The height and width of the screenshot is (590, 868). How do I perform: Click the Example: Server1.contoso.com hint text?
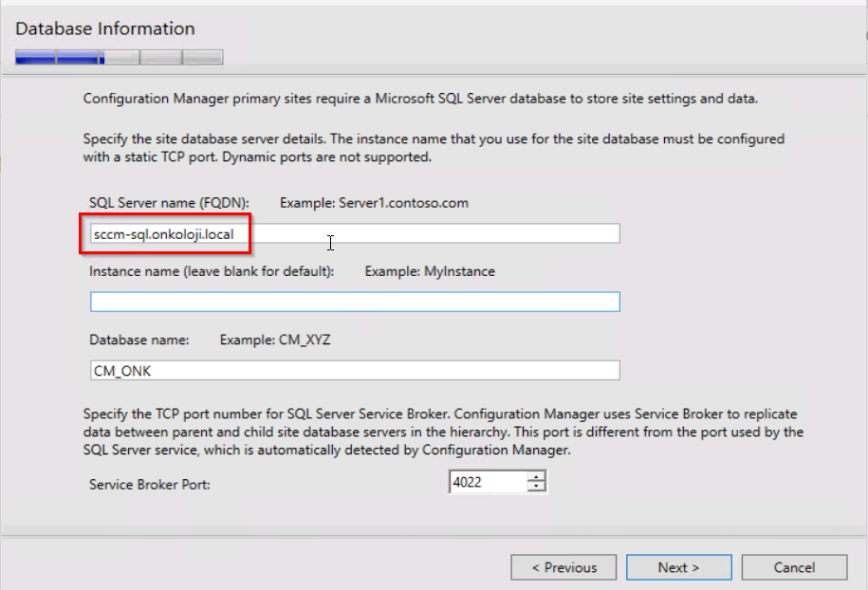pyautogui.click(x=374, y=203)
